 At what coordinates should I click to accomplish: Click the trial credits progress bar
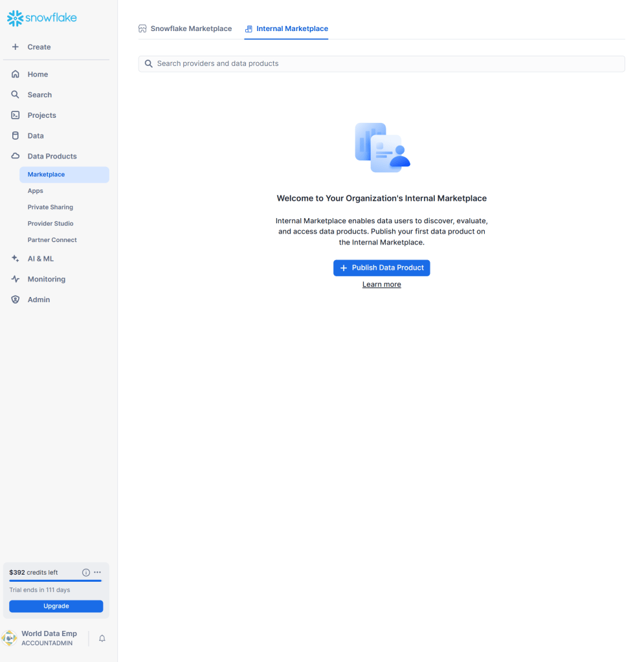[56, 581]
